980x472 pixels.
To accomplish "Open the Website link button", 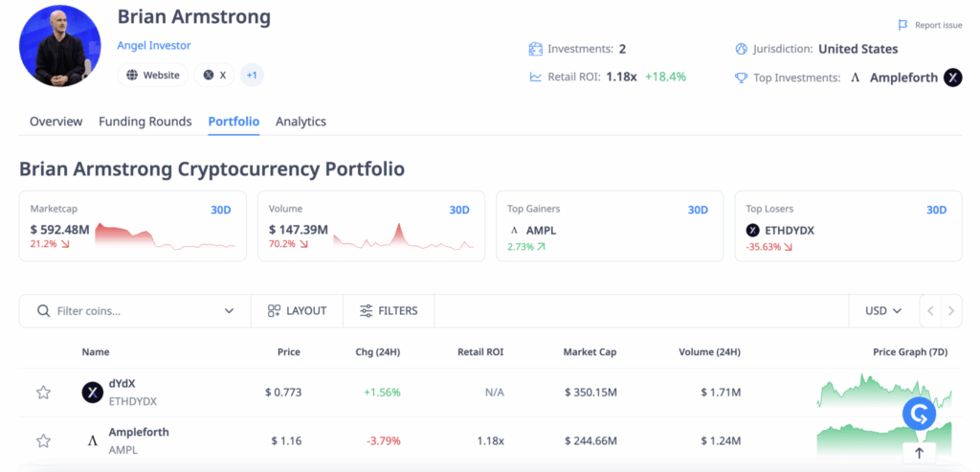I will (152, 75).
